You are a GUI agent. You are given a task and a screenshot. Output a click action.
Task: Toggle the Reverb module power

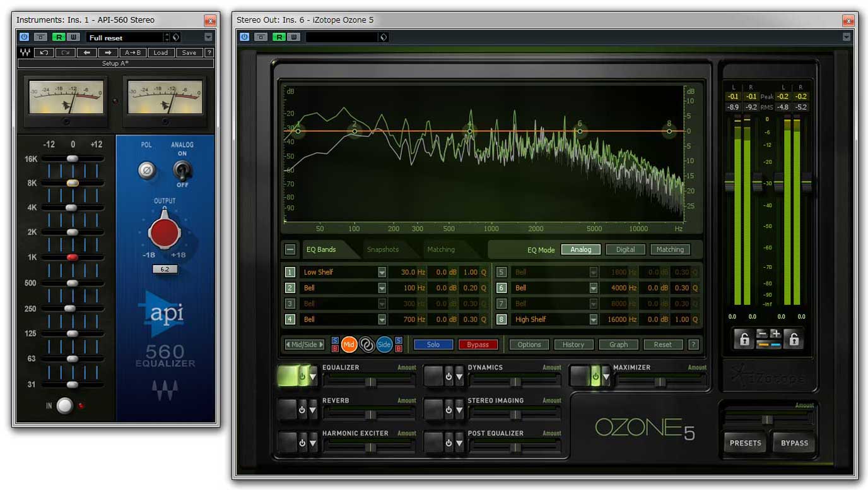click(303, 410)
